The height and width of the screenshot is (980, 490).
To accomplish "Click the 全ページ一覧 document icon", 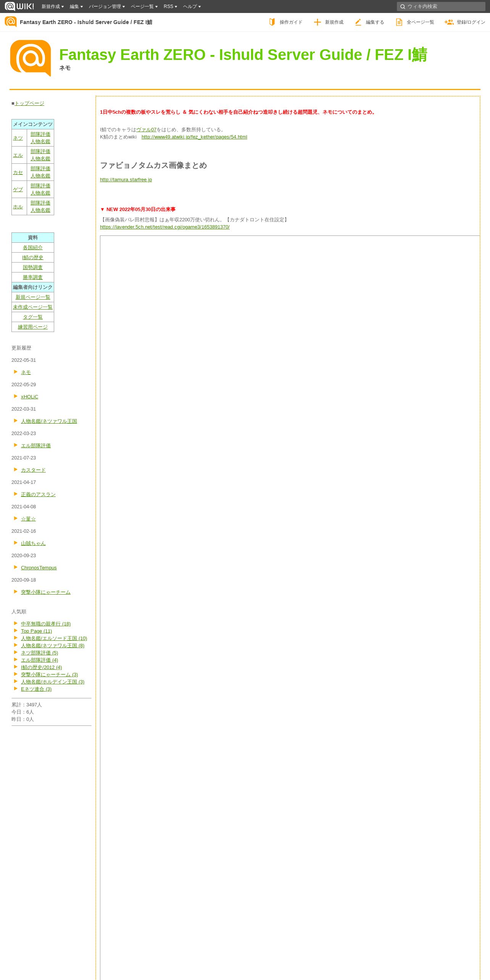I will (x=399, y=22).
